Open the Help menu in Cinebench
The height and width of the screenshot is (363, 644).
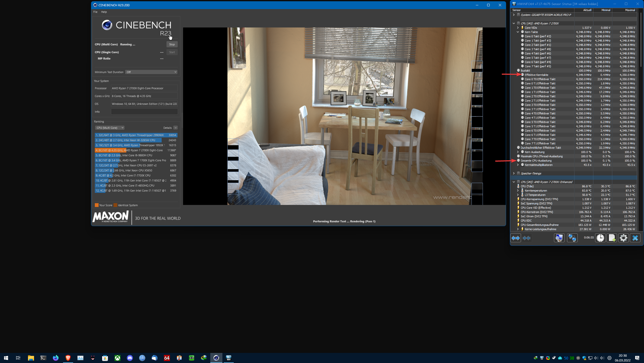click(x=104, y=12)
